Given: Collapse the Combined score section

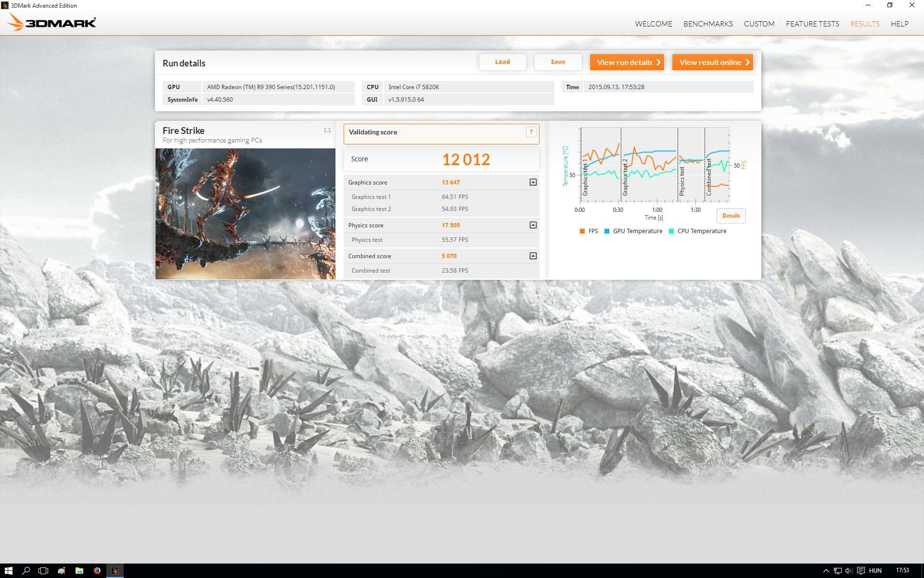Looking at the screenshot, I should [533, 256].
